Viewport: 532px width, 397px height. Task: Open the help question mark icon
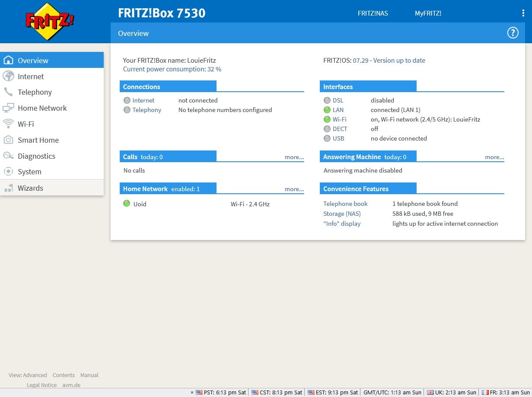pyautogui.click(x=513, y=33)
